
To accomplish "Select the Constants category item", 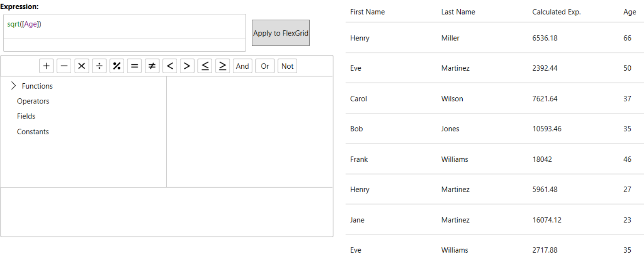I will pyautogui.click(x=33, y=132).
